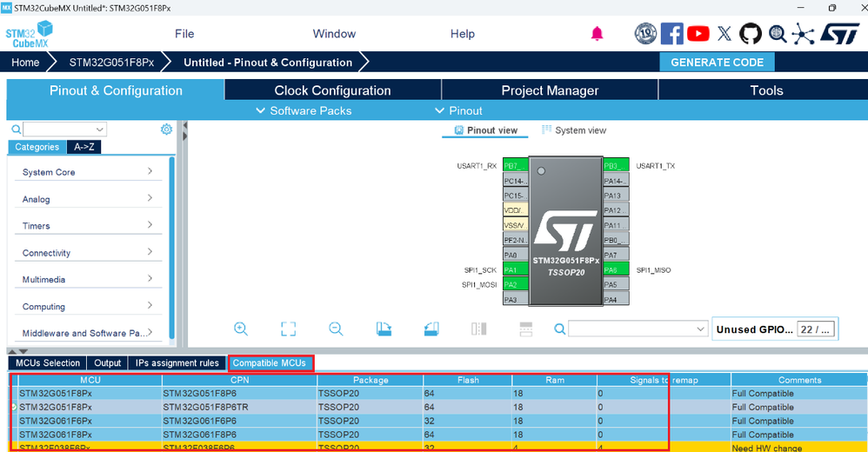Image resolution: width=868 pixels, height=452 pixels.
Task: Open the YouTube icon link
Action: coord(698,34)
